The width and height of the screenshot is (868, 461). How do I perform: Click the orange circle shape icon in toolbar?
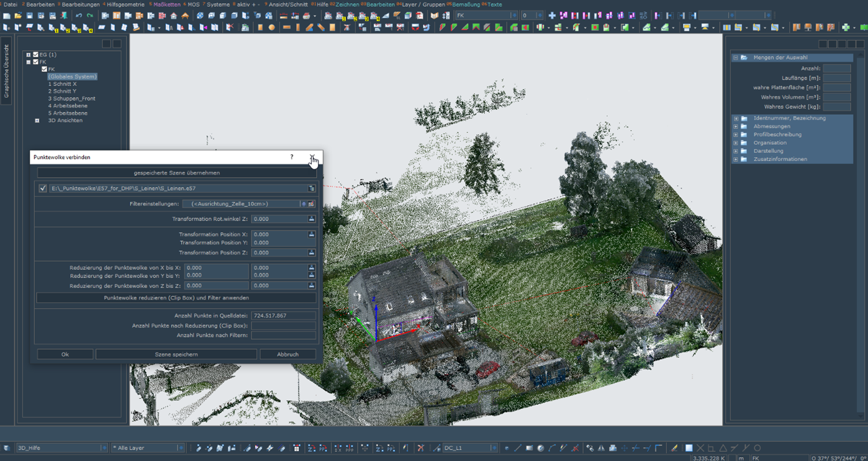271,27
